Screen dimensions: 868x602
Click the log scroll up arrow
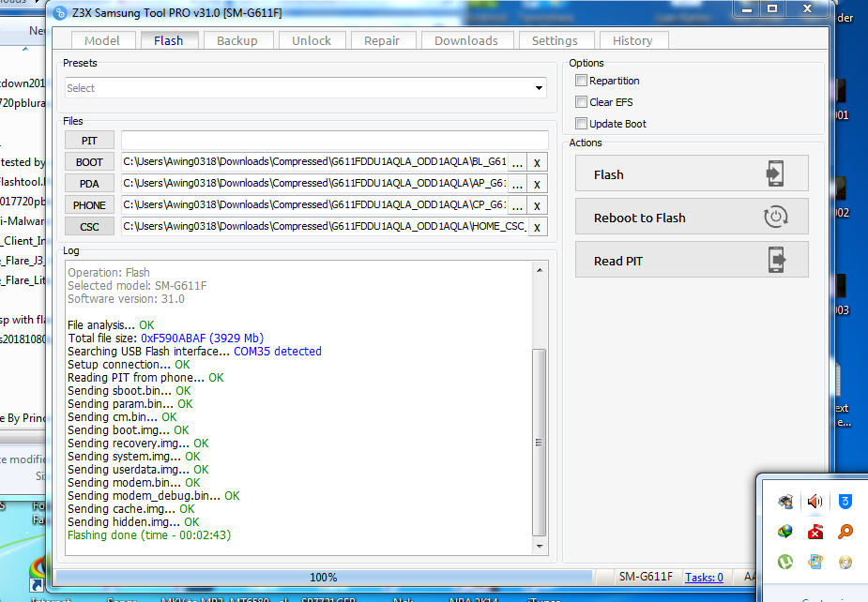[x=540, y=270]
